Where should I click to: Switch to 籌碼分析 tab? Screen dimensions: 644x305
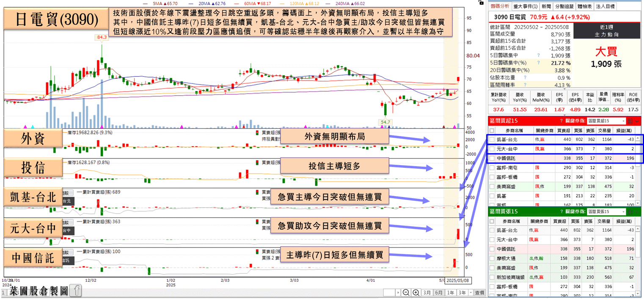(x=500, y=6)
